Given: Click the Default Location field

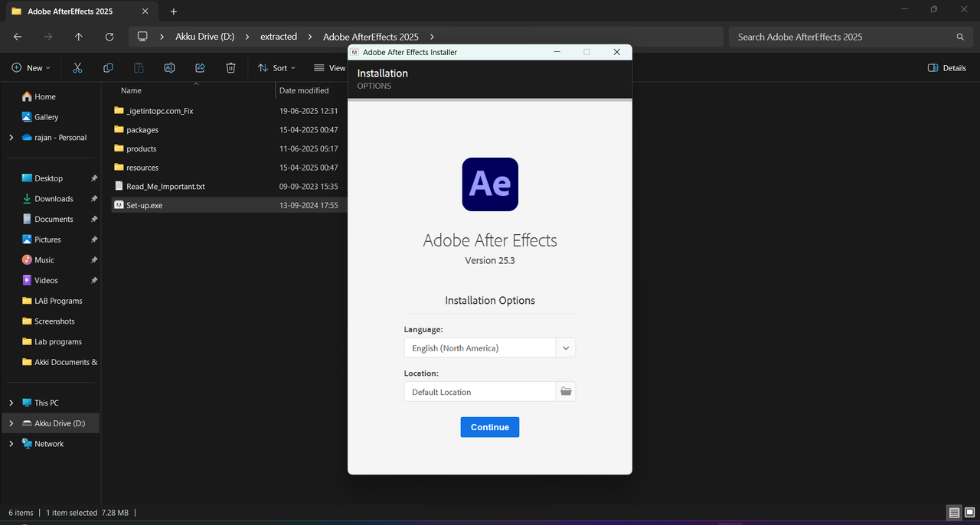Looking at the screenshot, I should pyautogui.click(x=479, y=391).
